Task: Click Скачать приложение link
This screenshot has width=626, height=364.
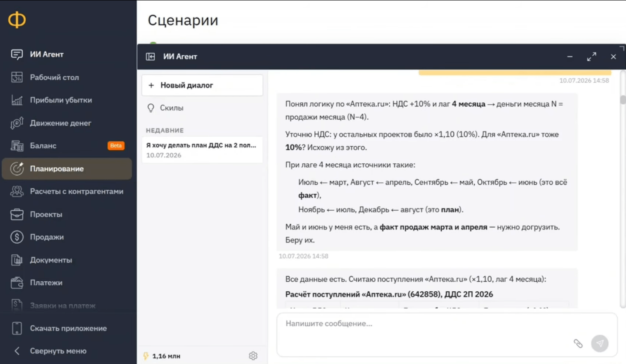Action: [68, 328]
